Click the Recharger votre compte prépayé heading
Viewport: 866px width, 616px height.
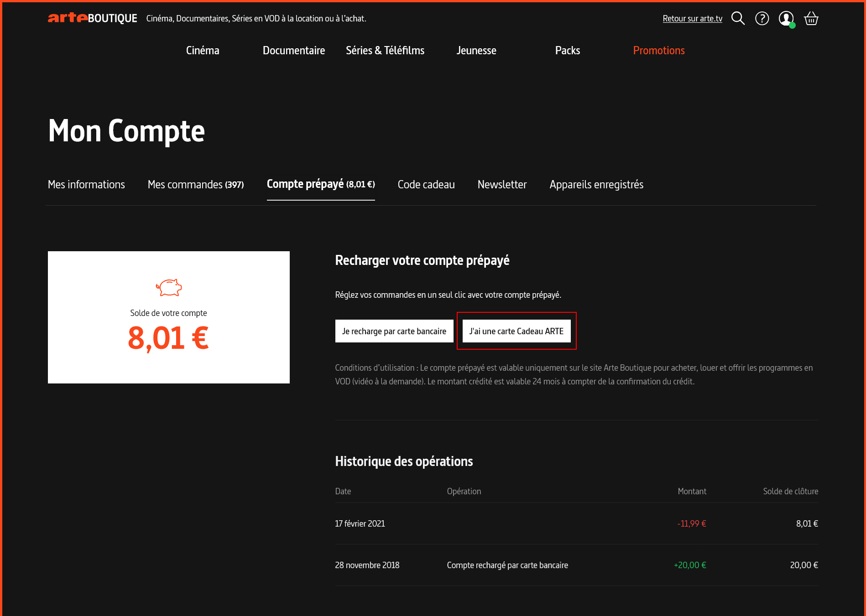point(422,260)
